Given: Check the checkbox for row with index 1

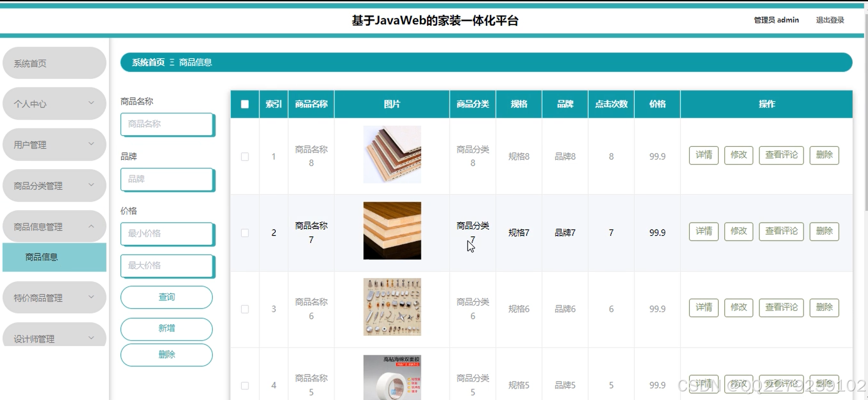Looking at the screenshot, I should coord(245,157).
